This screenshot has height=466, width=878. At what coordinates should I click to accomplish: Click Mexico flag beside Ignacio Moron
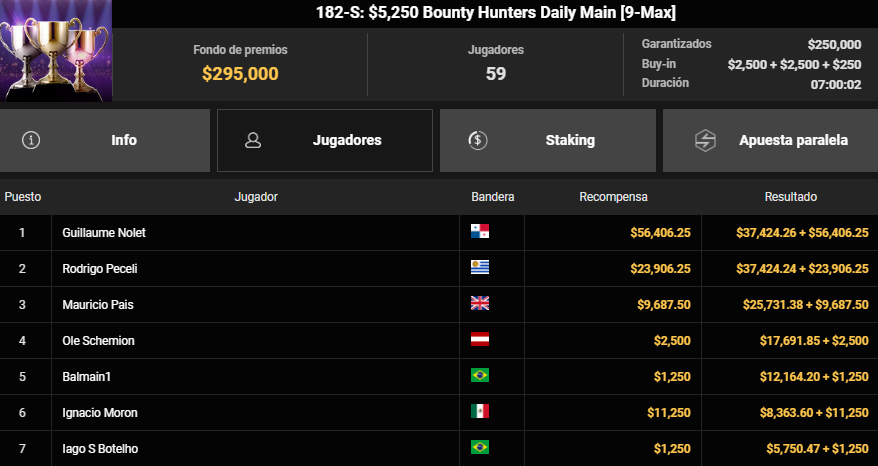coord(480,411)
